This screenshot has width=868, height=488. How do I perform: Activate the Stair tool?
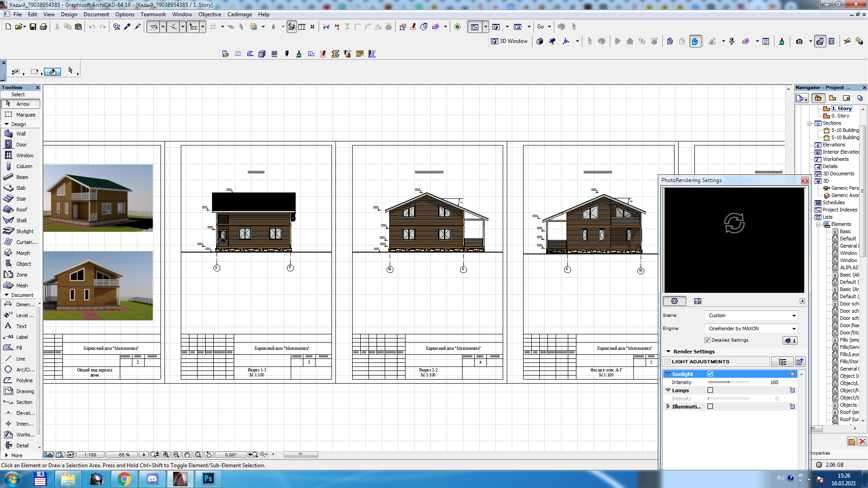click(20, 199)
